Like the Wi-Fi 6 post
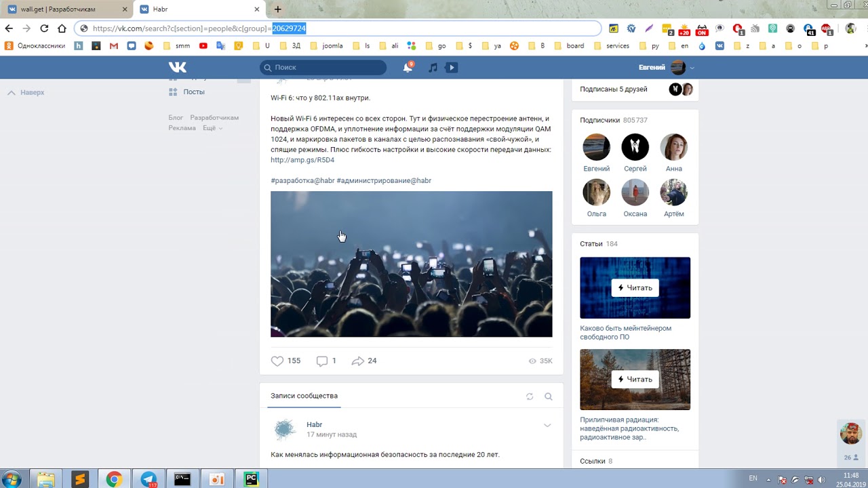The image size is (868, 488). (277, 361)
